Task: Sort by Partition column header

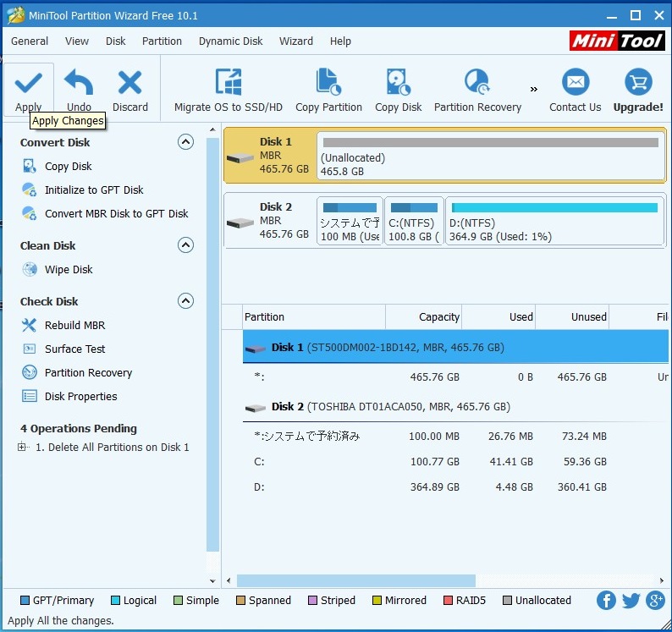Action: point(314,317)
